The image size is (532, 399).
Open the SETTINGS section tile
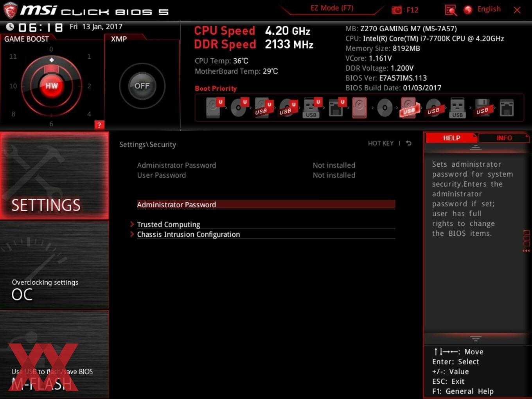[x=54, y=176]
